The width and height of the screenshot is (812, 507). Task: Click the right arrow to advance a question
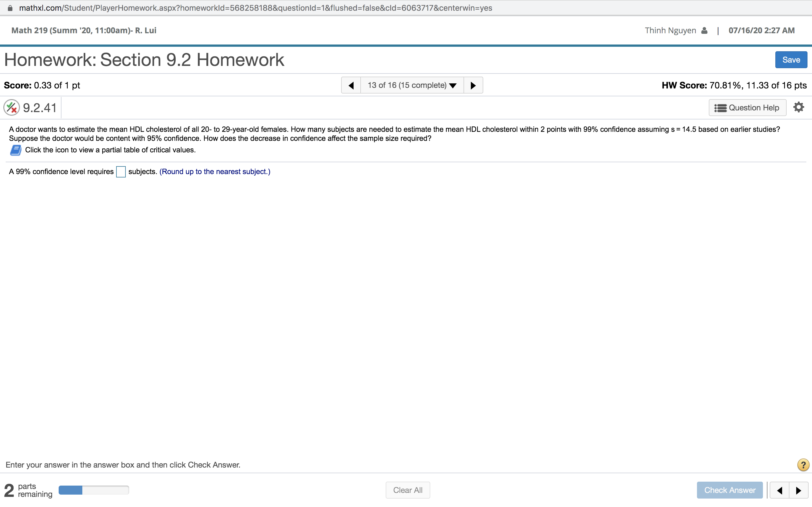(x=473, y=85)
